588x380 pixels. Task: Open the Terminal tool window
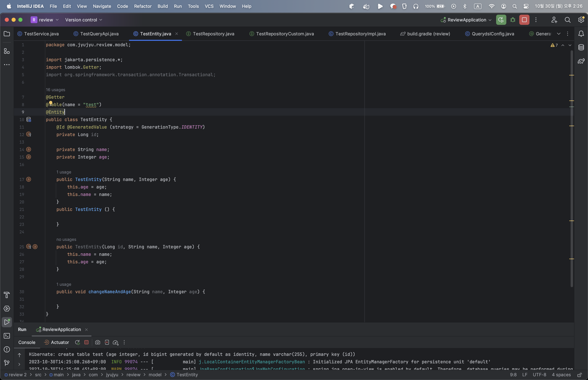pyautogui.click(x=7, y=336)
